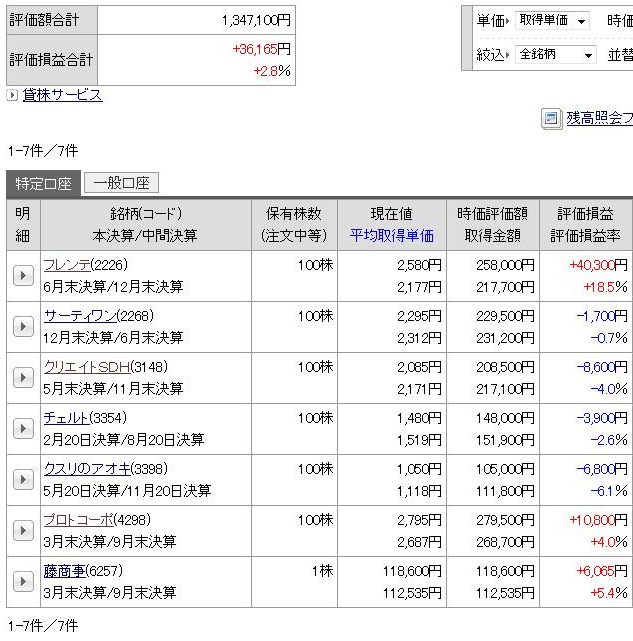This screenshot has width=633, height=641.
Task: Click the 1株 holding of 藤商事
Action: tap(323, 571)
